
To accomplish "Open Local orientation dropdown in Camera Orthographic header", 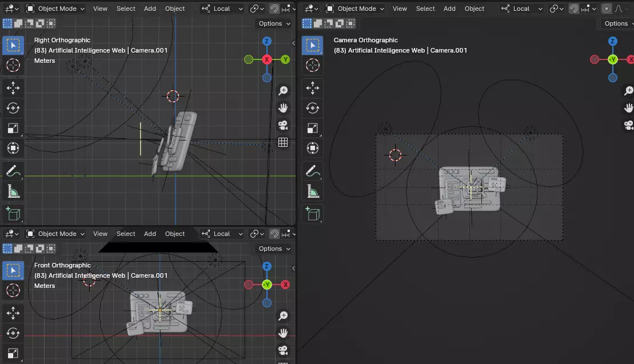I will coord(522,9).
